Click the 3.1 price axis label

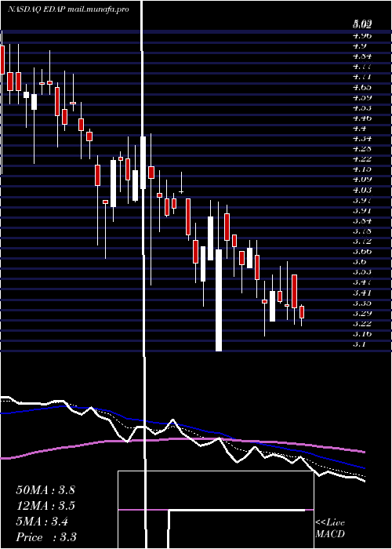click(359, 344)
